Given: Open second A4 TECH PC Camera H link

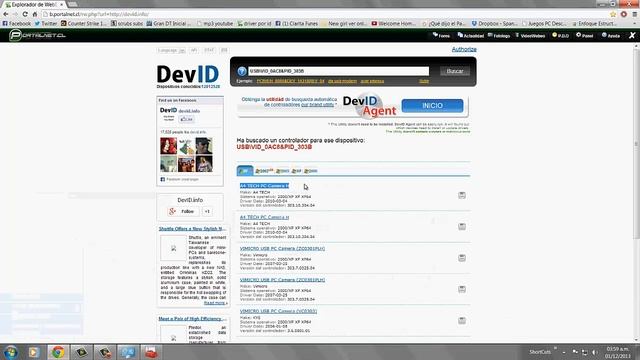Looking at the screenshot, I should tap(264, 217).
